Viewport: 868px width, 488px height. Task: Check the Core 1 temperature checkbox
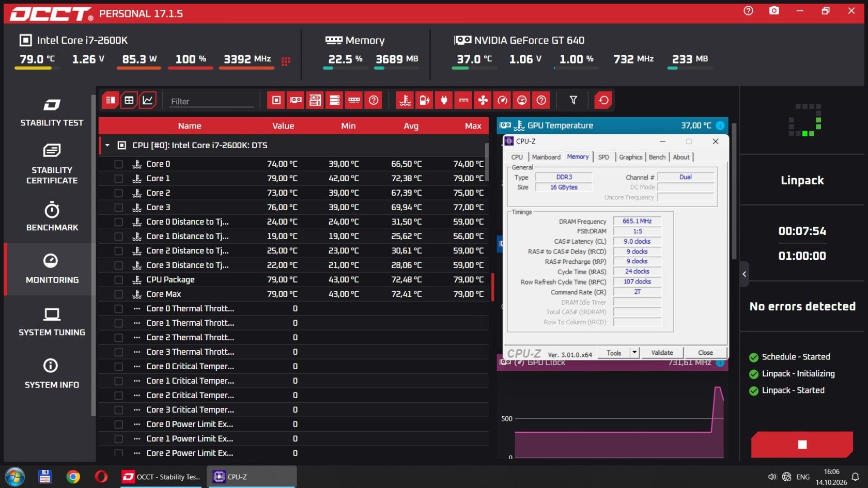coord(119,179)
